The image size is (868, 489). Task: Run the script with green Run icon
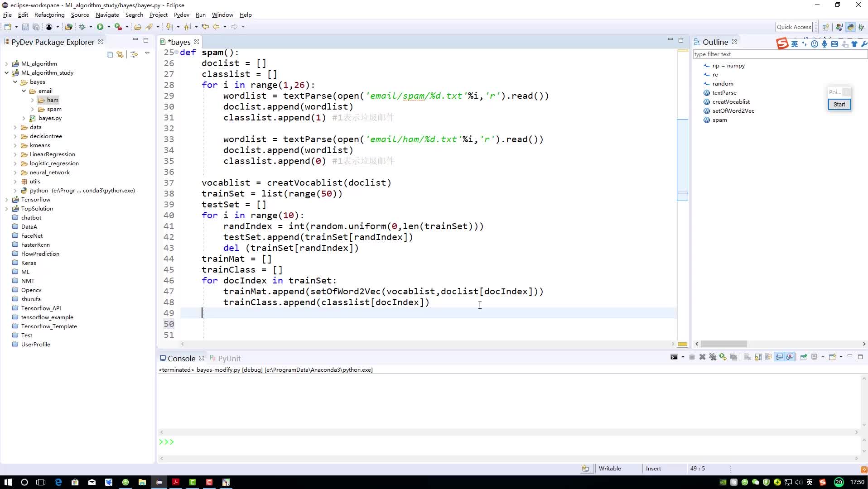click(x=100, y=27)
